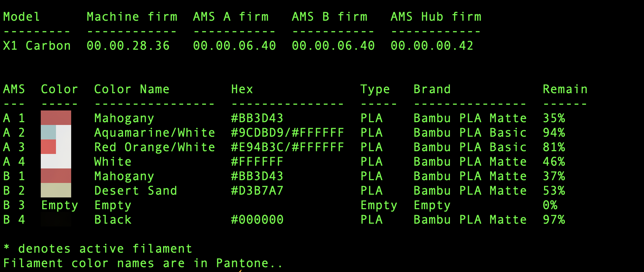Click the 97% remaining value
This screenshot has width=644, height=272.
tap(554, 220)
